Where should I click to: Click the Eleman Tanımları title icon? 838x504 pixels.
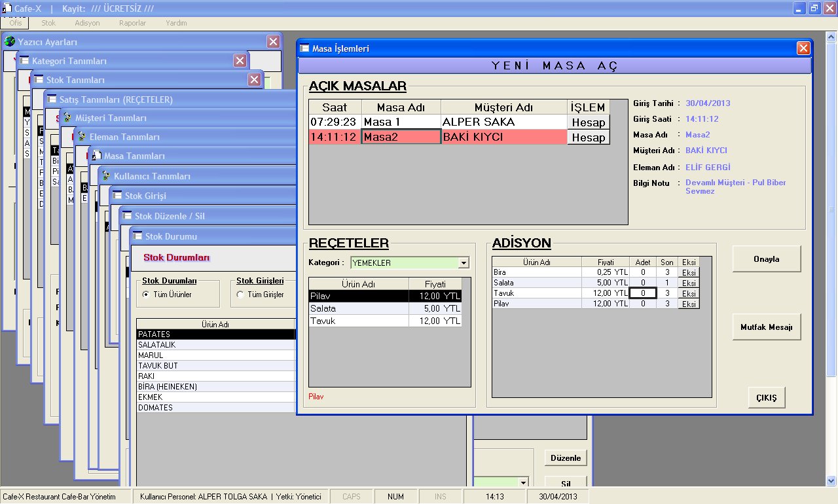click(x=82, y=137)
